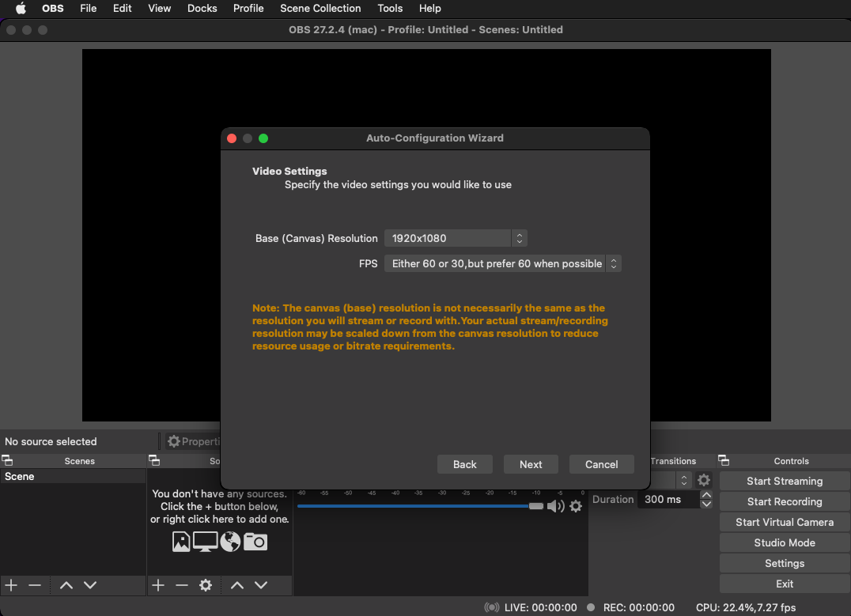Click the display capture monitor icon
This screenshot has height=616, width=851.
coord(206,542)
